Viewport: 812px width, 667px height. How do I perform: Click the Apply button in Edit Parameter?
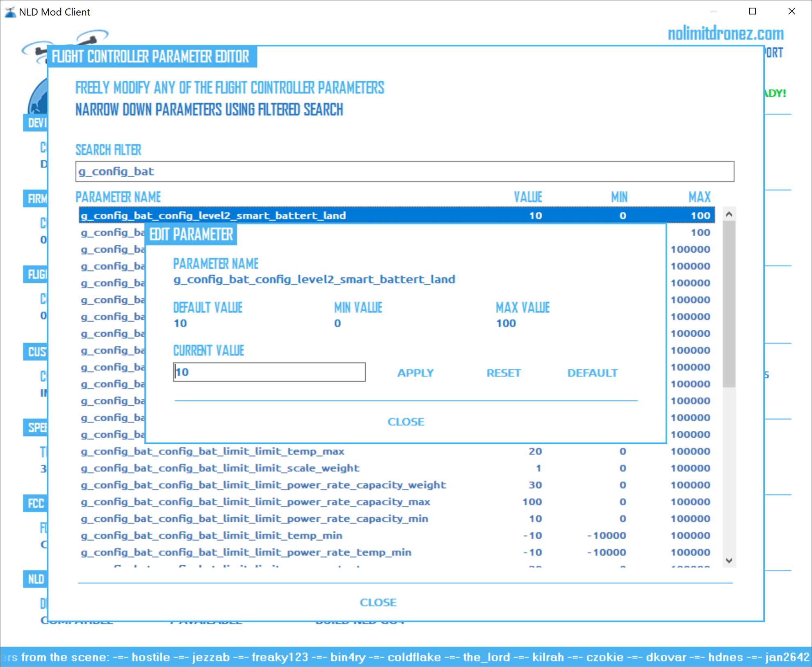point(415,372)
